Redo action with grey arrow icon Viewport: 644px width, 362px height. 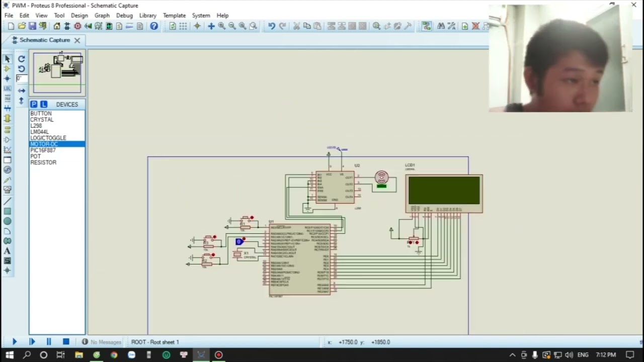coord(282,26)
